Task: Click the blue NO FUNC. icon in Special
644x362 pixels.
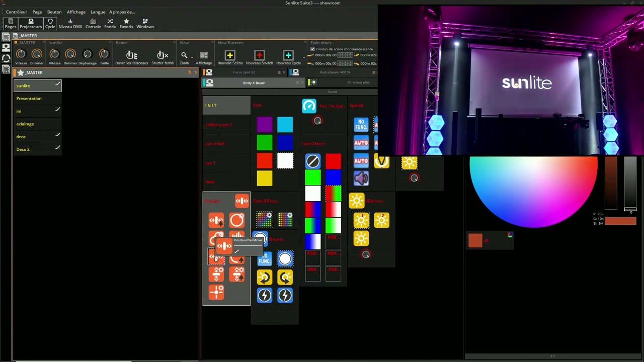Action: coord(361,124)
